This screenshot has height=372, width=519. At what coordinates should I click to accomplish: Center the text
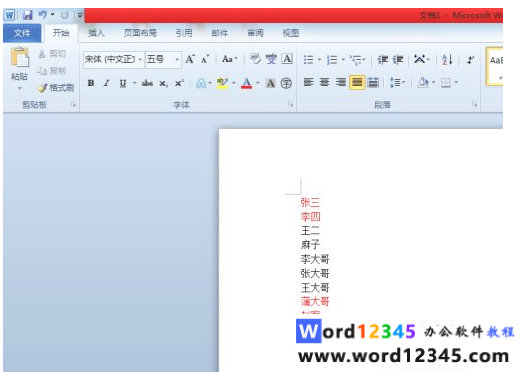325,82
